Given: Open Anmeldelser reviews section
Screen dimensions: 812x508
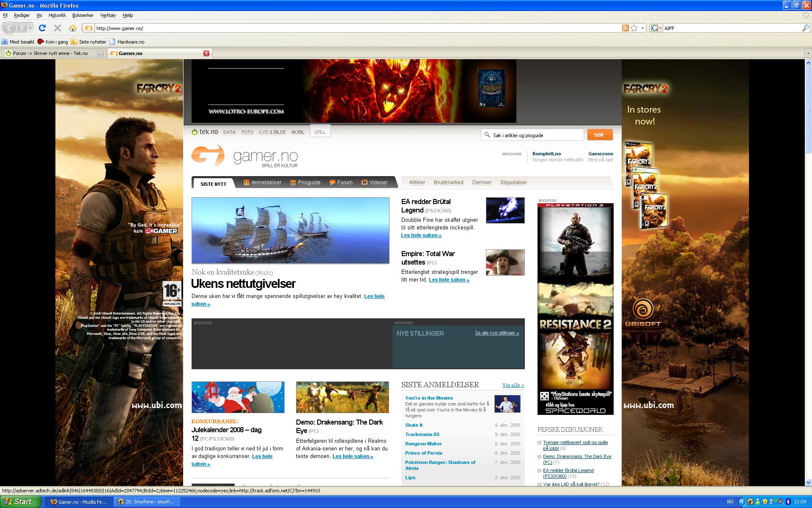Looking at the screenshot, I should pyautogui.click(x=263, y=182).
